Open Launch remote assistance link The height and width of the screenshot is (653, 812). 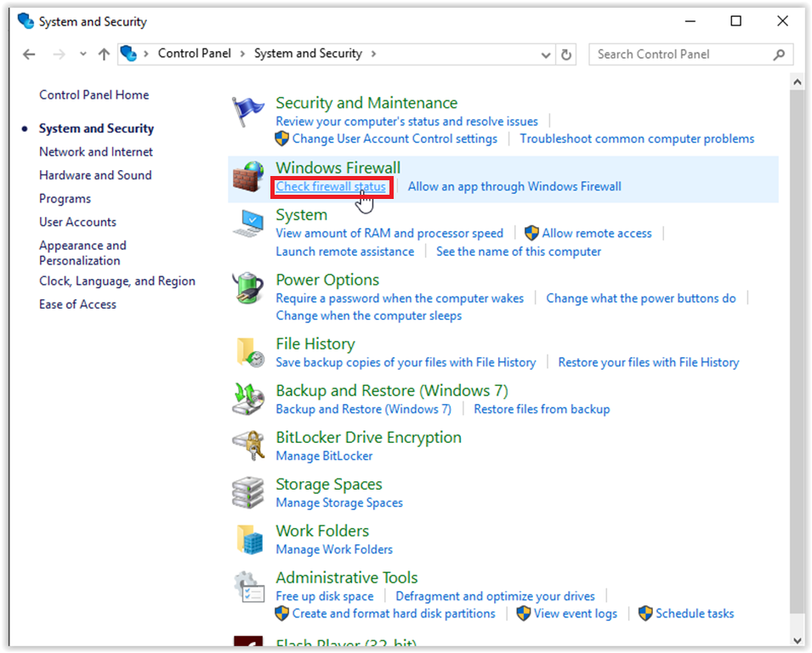344,251
